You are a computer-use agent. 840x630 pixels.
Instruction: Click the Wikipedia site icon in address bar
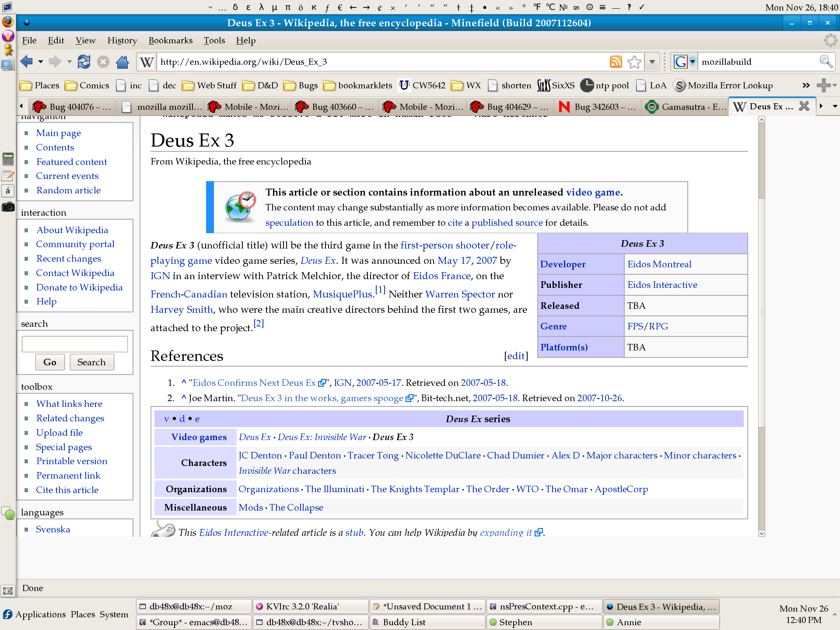147,62
